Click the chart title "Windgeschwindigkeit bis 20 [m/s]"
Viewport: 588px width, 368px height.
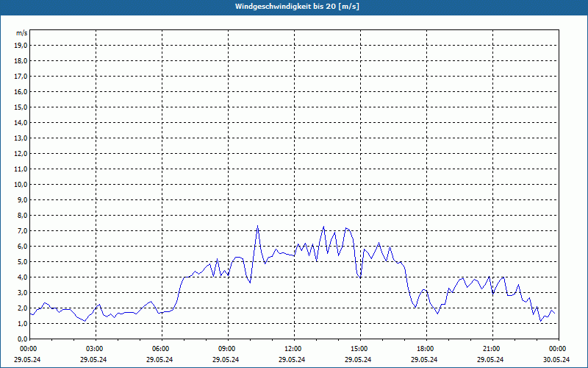(297, 7)
